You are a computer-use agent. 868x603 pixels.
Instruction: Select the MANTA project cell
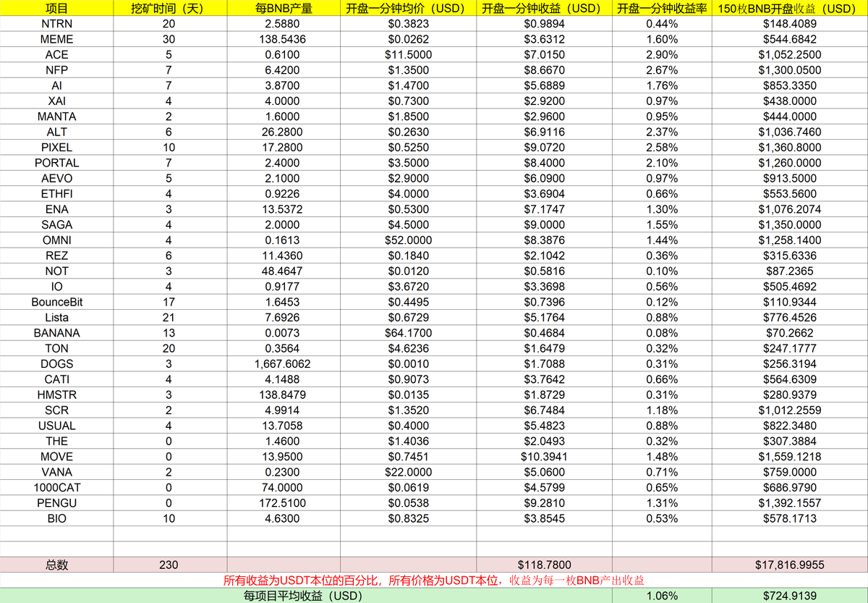tap(56, 117)
